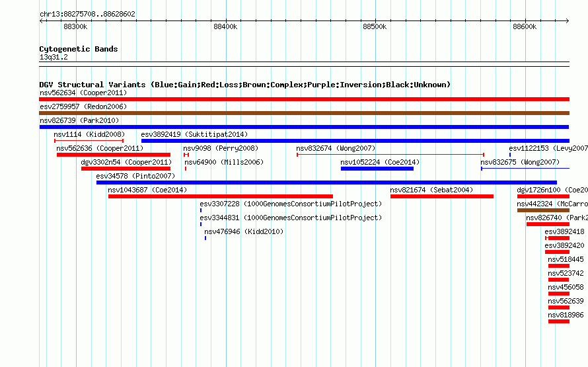
Task: Click the 88300k ruler tick label
Action: pyautogui.click(x=75, y=26)
